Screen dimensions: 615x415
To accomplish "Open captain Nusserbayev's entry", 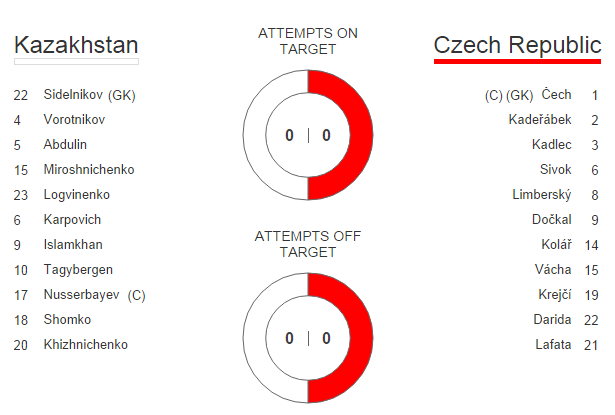I will coord(82,295).
